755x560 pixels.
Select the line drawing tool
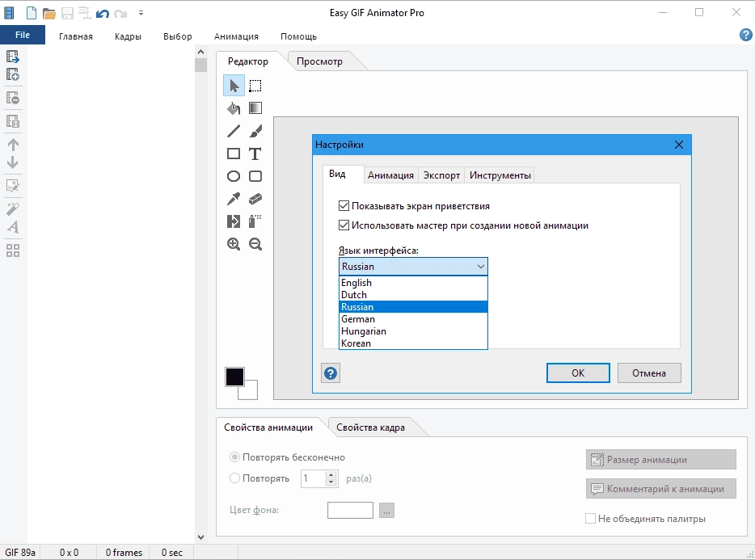(x=234, y=130)
